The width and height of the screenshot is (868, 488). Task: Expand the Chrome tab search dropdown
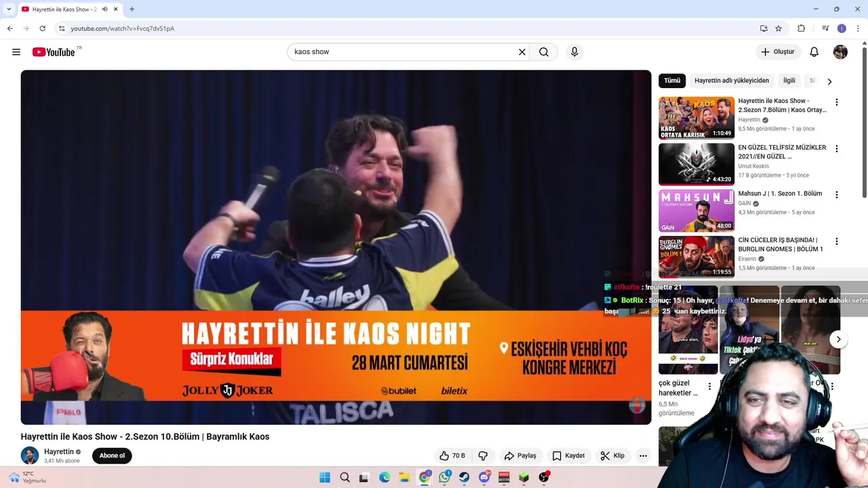coord(9,9)
